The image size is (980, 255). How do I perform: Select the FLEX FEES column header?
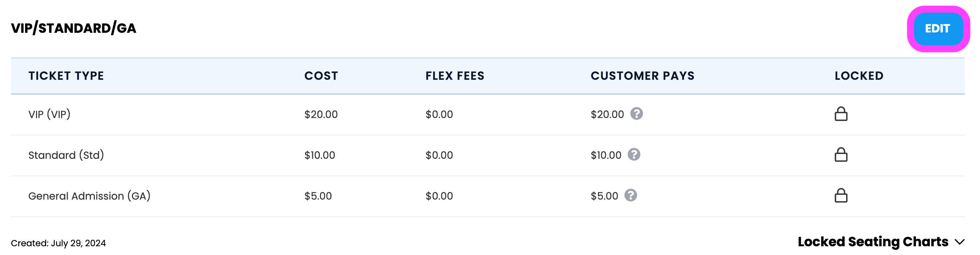455,76
